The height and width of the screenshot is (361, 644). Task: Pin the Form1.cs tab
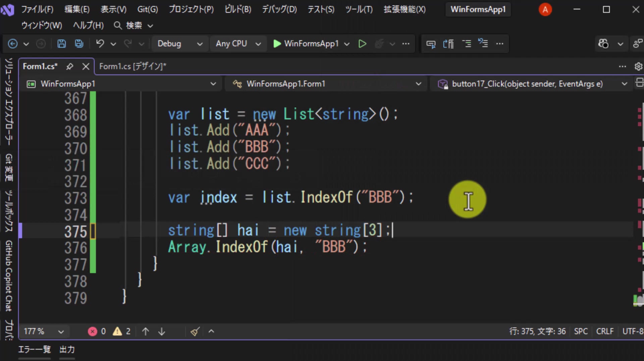[x=70, y=66]
